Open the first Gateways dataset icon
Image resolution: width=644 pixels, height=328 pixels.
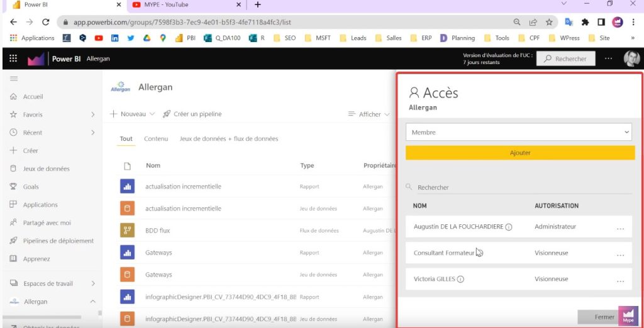tap(127, 275)
